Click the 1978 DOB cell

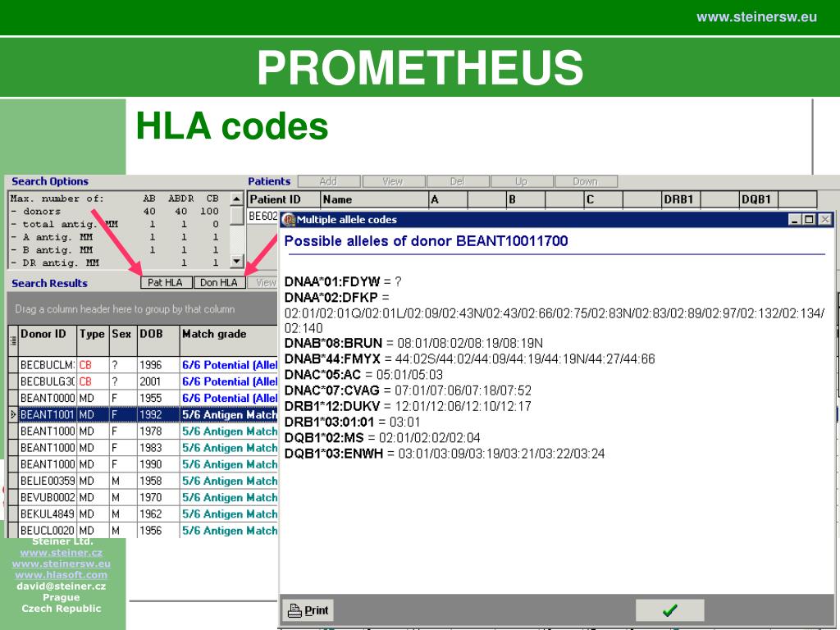[x=158, y=431]
